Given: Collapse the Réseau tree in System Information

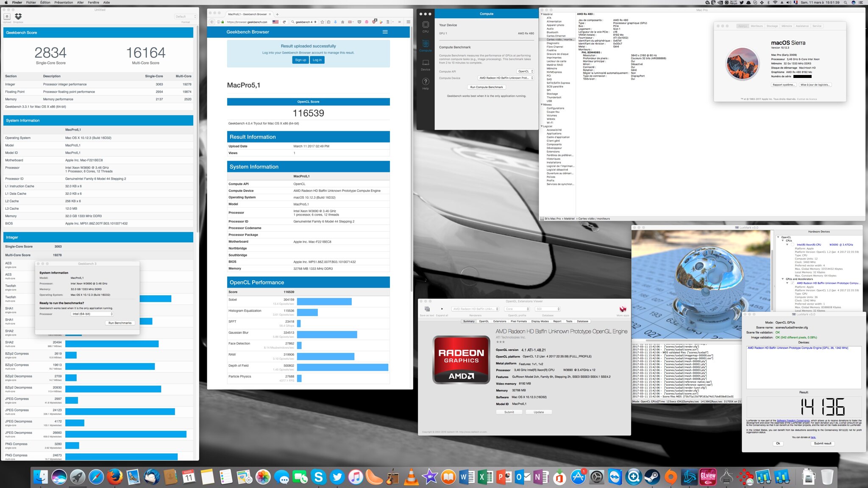Looking at the screenshot, I should (542, 105).
